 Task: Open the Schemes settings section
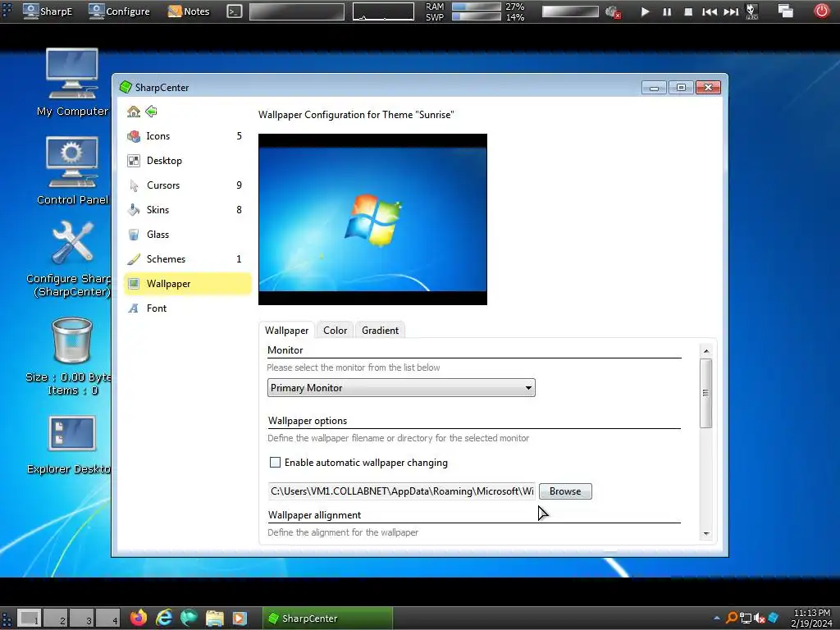tap(186, 259)
